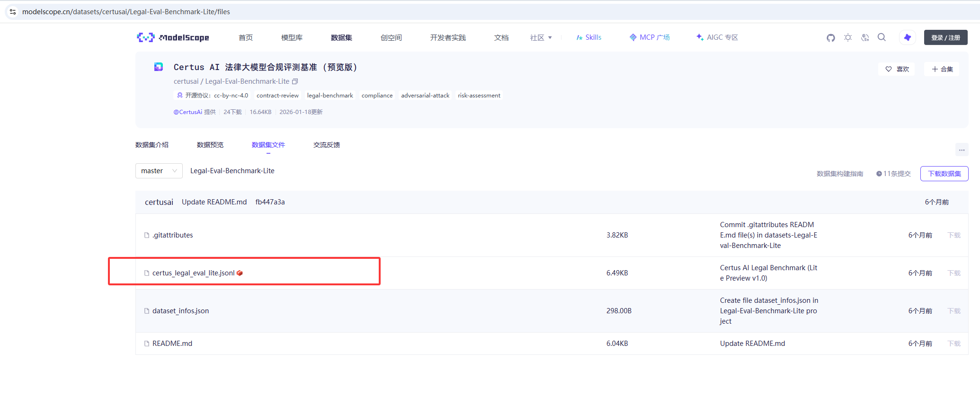This screenshot has width=980, height=397.
Task: Open the dataset_infos.json file
Action: pos(180,311)
